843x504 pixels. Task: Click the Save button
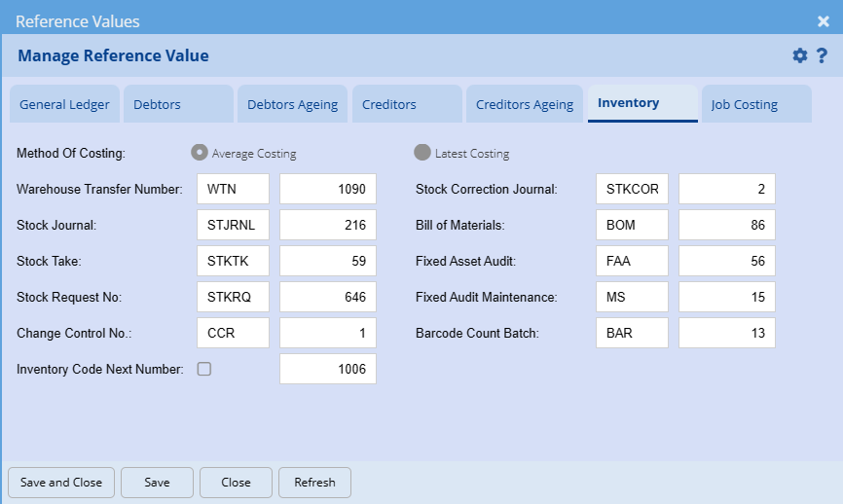(x=157, y=483)
